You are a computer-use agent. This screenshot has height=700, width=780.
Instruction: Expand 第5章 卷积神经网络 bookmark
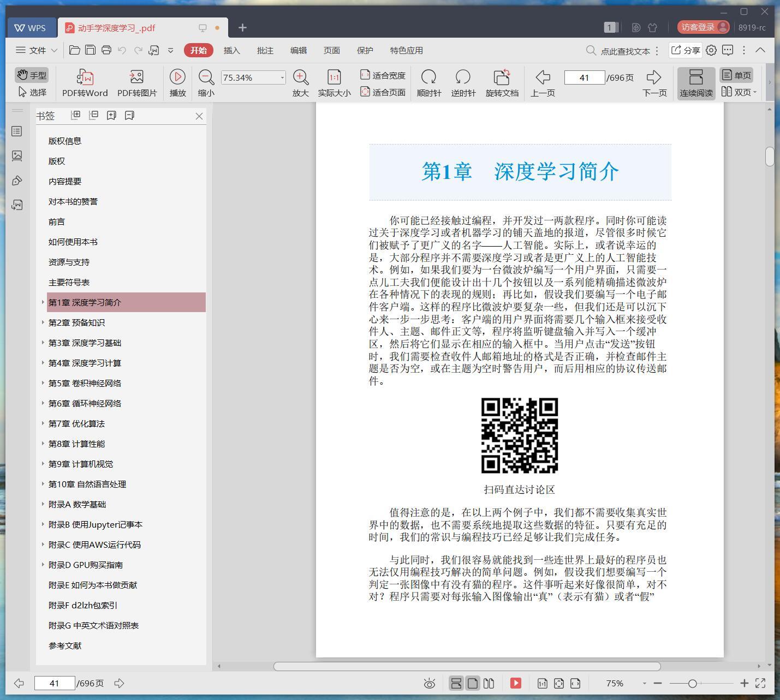pos(43,383)
